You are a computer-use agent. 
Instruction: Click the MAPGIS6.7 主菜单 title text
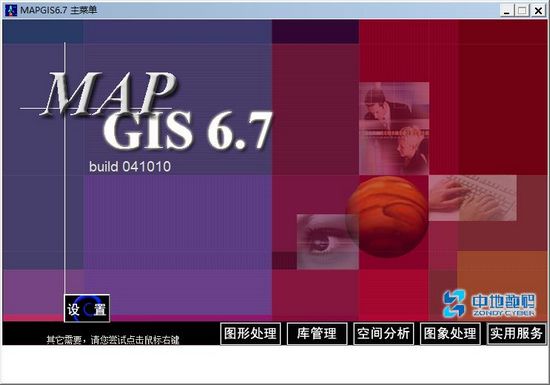(59, 10)
